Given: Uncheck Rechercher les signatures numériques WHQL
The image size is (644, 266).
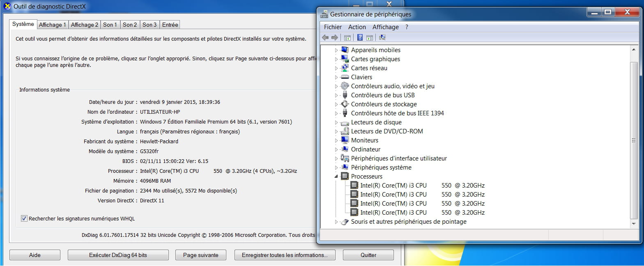Looking at the screenshot, I should tap(24, 218).
